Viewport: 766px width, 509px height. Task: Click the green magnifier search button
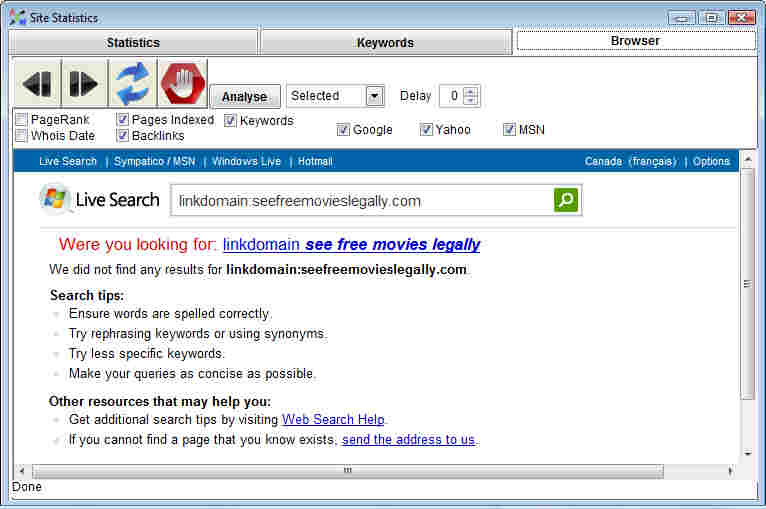566,200
